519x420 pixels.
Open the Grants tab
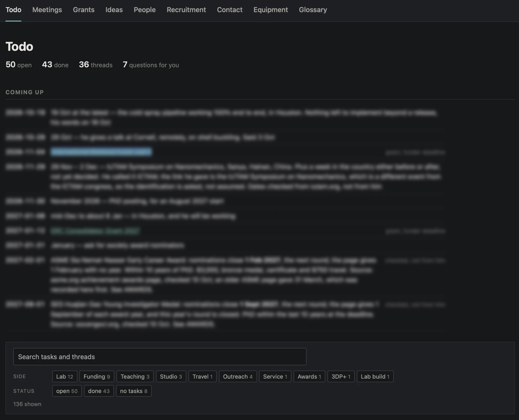[x=84, y=10]
